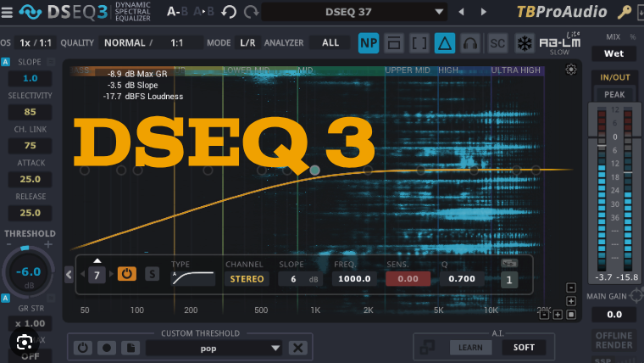The height and width of the screenshot is (363, 644).
Task: Select next filter band arrow
Action: pyautogui.click(x=111, y=274)
